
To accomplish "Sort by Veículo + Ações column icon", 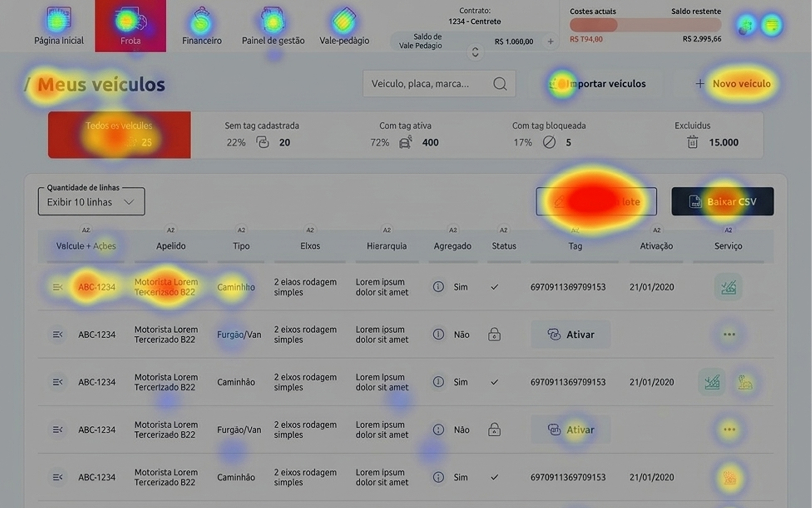I will (86, 230).
